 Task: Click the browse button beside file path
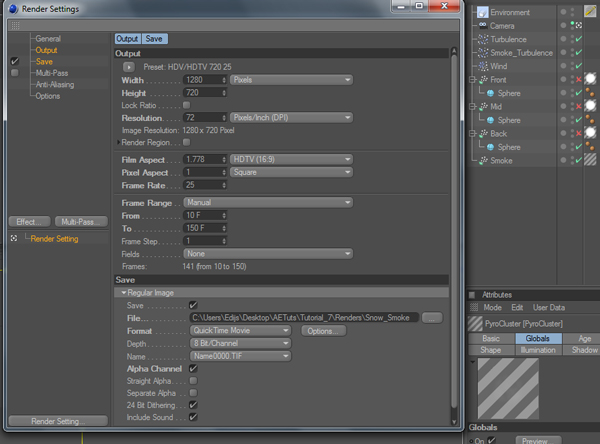tap(432, 318)
